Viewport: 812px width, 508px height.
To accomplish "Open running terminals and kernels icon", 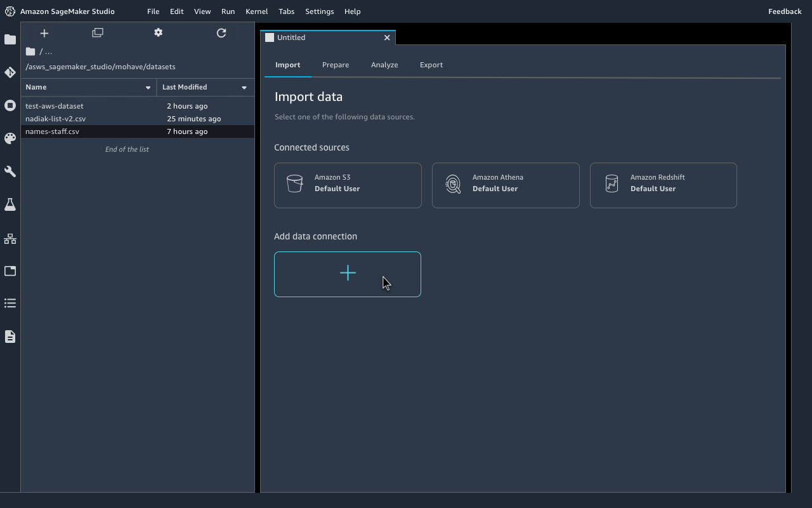I will click(x=10, y=105).
